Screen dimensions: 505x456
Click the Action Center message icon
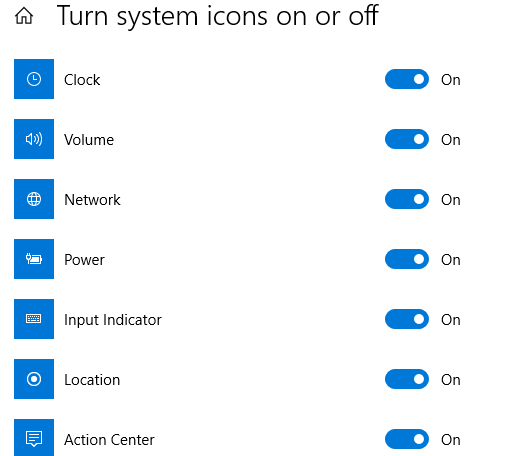(34, 438)
